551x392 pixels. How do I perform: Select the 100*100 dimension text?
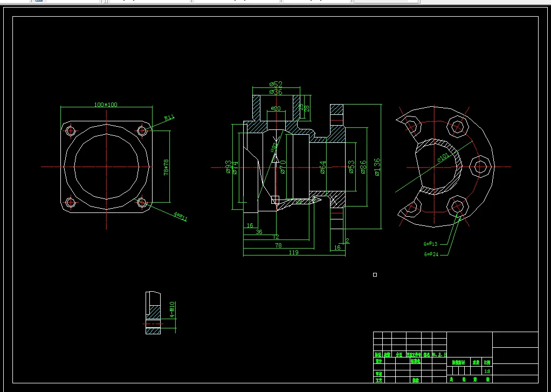(x=106, y=105)
